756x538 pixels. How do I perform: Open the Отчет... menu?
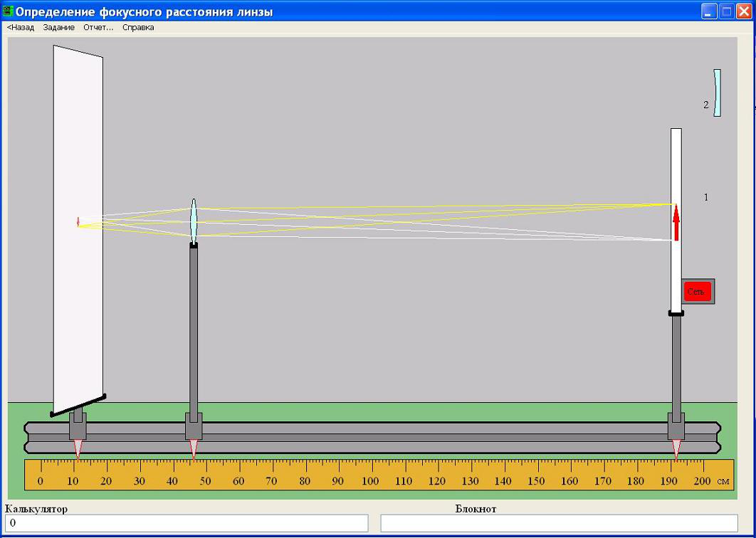pos(98,28)
